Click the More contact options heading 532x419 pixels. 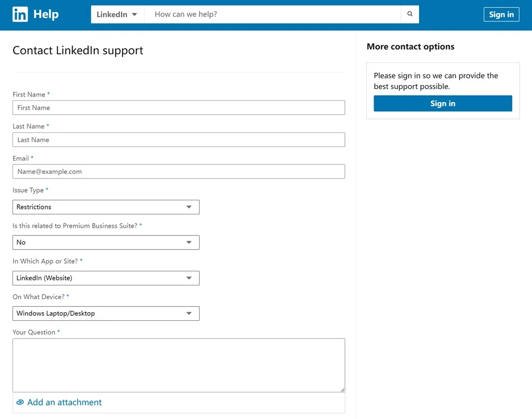click(x=411, y=47)
